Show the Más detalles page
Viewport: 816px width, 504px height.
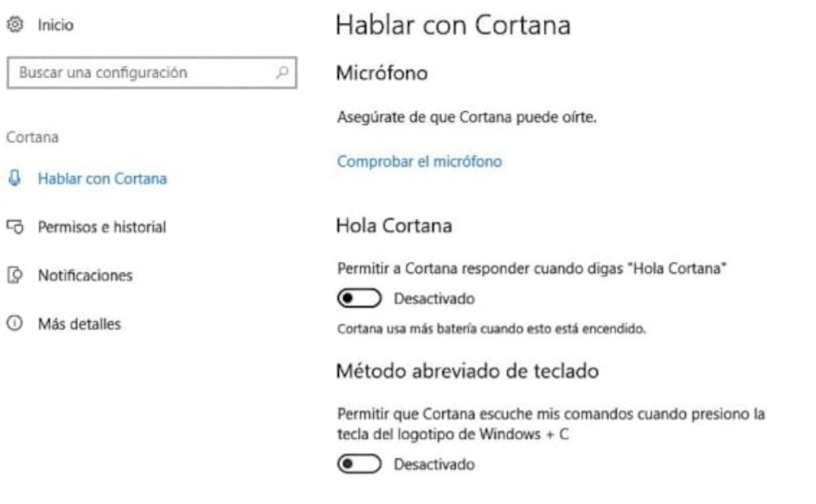(x=79, y=324)
